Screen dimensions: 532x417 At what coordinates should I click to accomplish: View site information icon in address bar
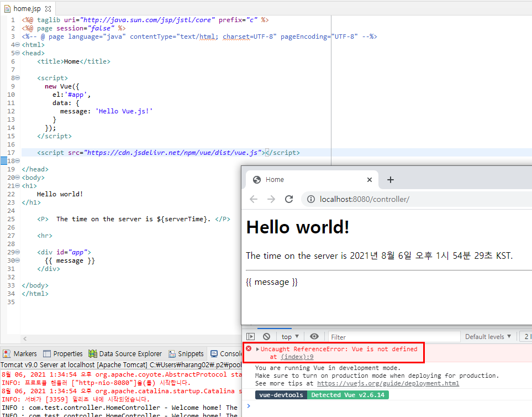[311, 199]
